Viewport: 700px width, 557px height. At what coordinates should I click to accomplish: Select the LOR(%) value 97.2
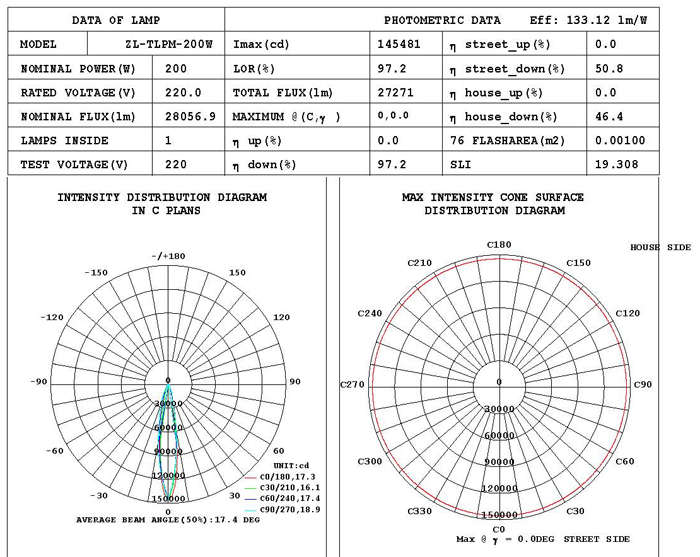click(x=392, y=68)
